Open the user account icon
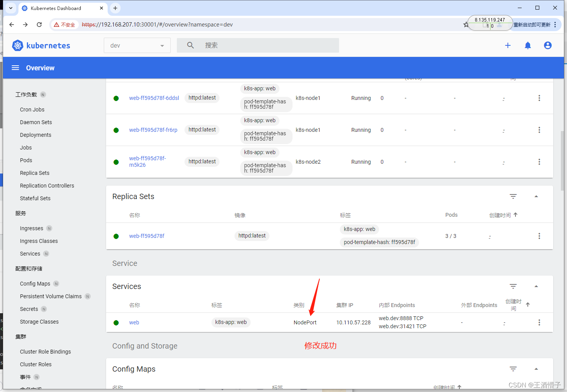The image size is (567, 392). coord(548,45)
